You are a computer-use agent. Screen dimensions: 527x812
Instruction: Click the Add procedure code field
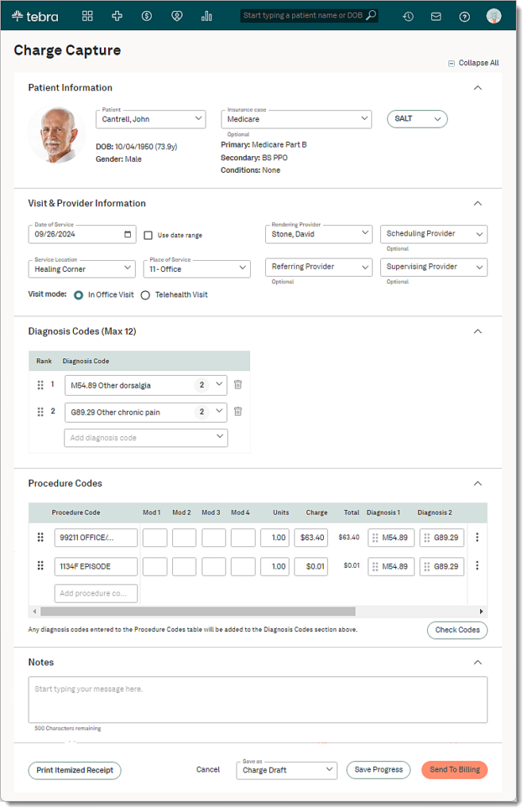pyautogui.click(x=96, y=593)
